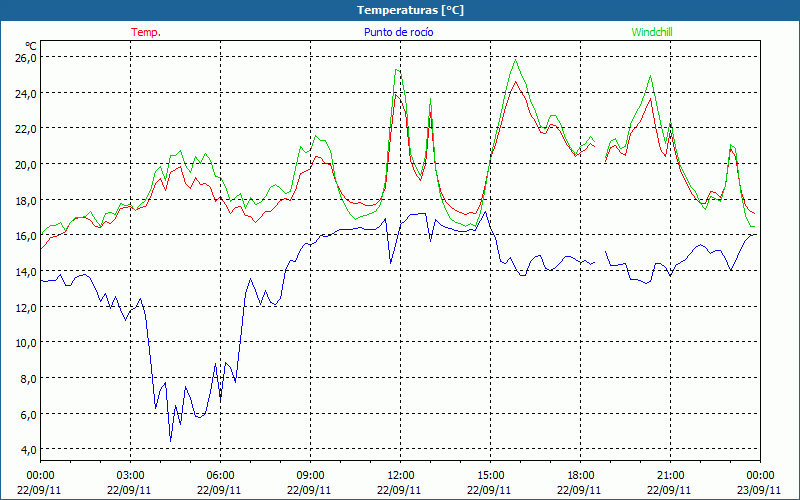The image size is (800, 500).
Task: Click the '26,0' y-axis value
Action: (x=26, y=58)
